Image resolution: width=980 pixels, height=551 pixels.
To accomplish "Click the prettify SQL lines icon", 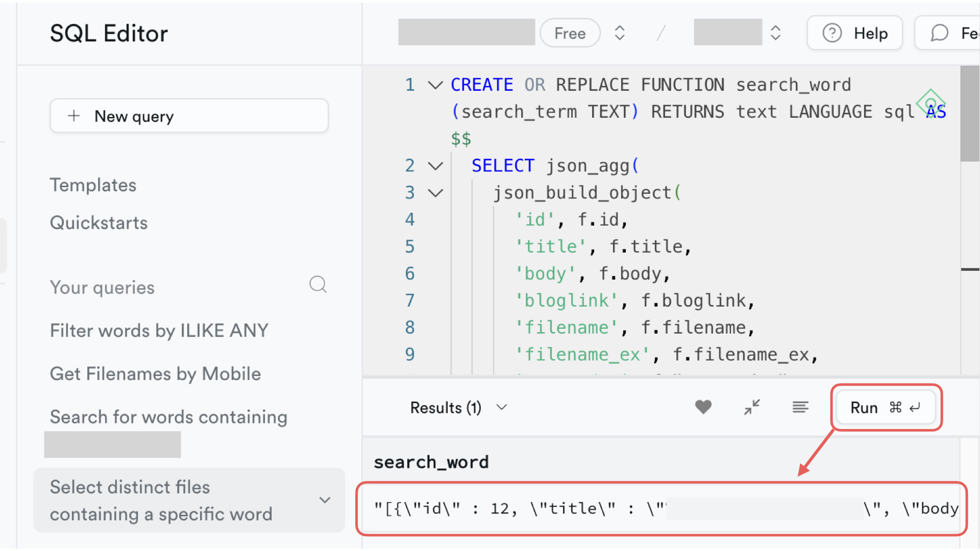I will (x=800, y=407).
